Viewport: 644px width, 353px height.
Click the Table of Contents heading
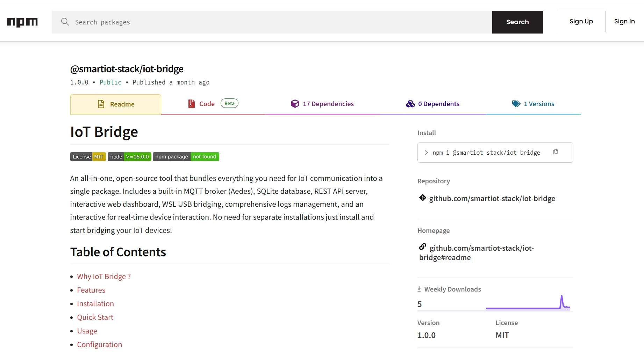[118, 252]
